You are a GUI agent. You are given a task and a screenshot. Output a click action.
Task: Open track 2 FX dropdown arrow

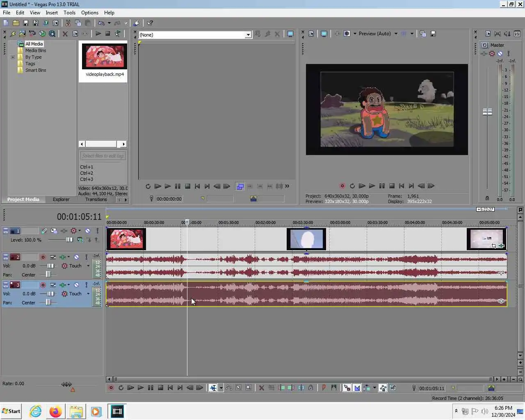click(x=68, y=257)
